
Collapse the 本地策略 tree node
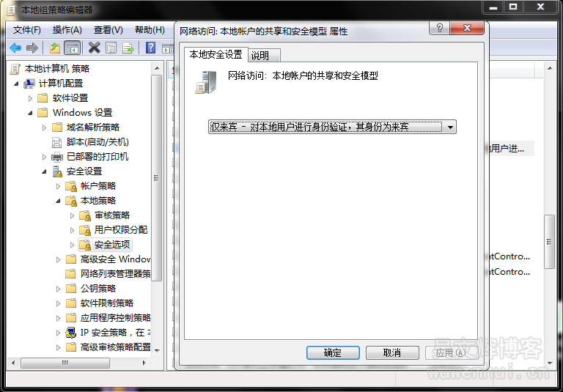(59, 201)
